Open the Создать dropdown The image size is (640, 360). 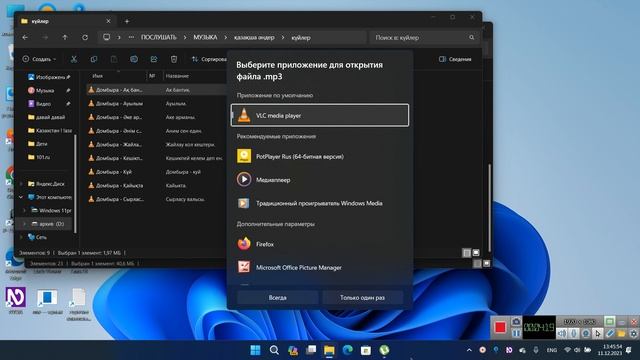pyautogui.click(x=39, y=59)
